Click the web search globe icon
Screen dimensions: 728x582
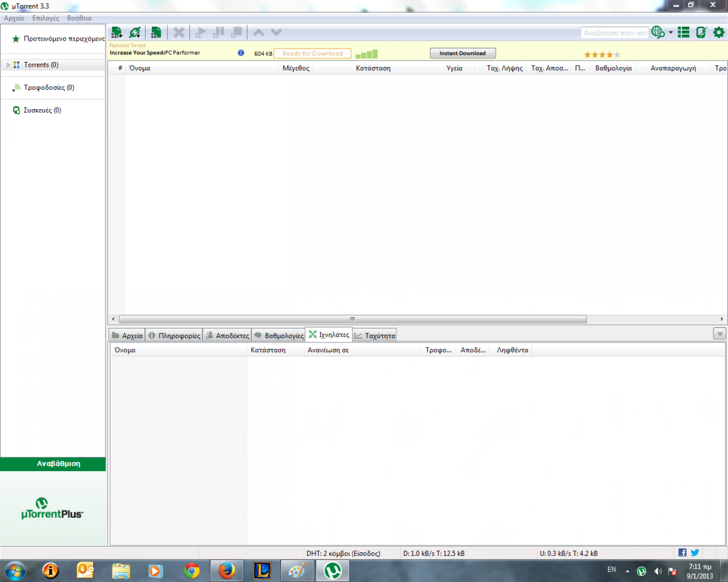(658, 32)
